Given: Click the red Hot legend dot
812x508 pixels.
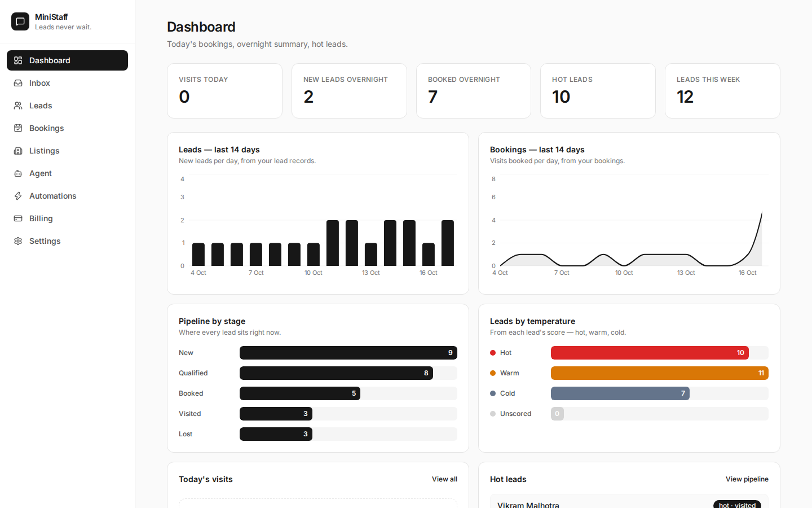Looking at the screenshot, I should pyautogui.click(x=493, y=353).
